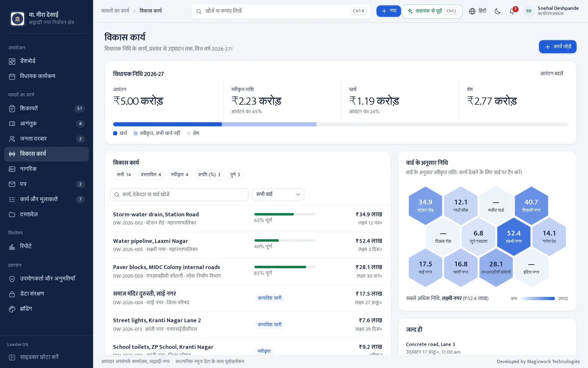This screenshot has height=368, width=588.
Task: Click the स्टेशन रोड 34.9 hexagon
Action: pyautogui.click(x=425, y=206)
